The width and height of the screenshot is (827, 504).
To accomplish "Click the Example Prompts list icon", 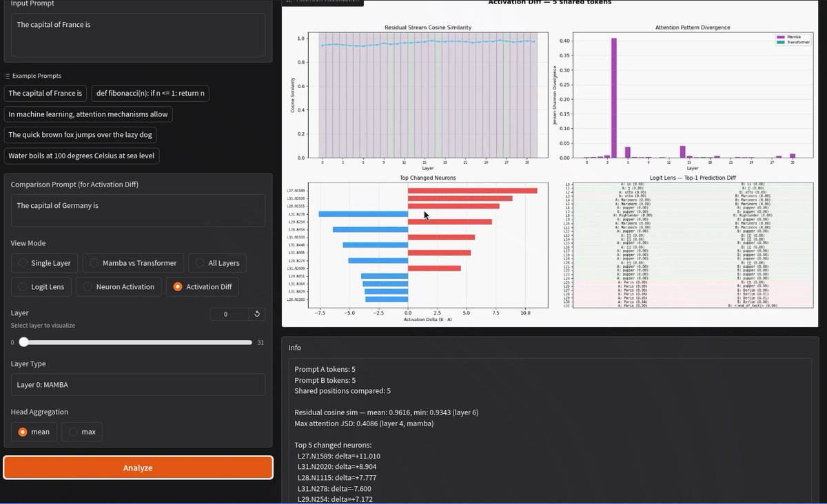I will [x=8, y=76].
